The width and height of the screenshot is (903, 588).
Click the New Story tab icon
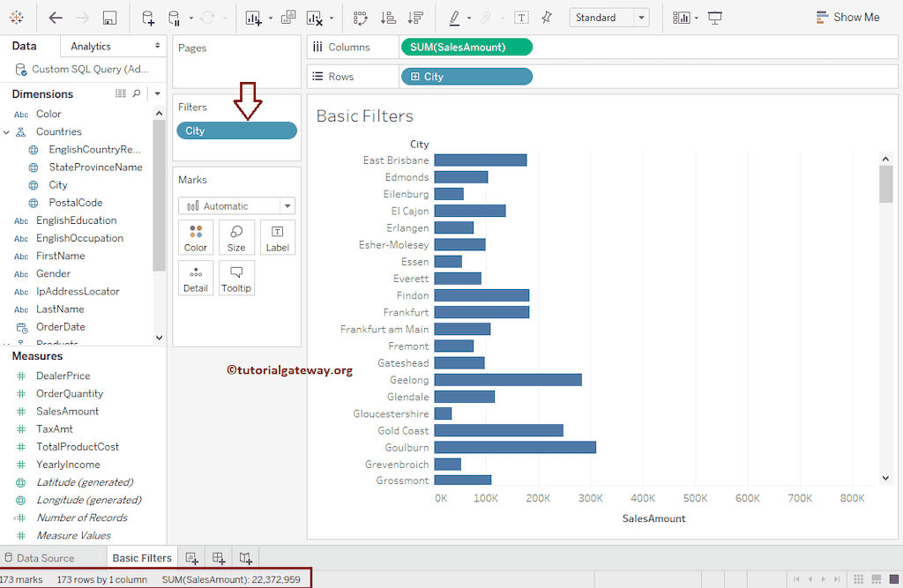pyautogui.click(x=246, y=558)
